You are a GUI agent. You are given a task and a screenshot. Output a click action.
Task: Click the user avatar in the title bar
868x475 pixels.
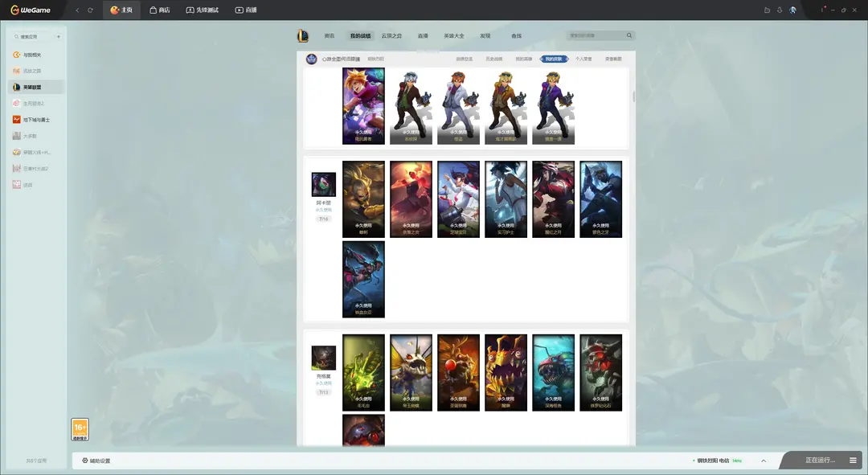[792, 10]
